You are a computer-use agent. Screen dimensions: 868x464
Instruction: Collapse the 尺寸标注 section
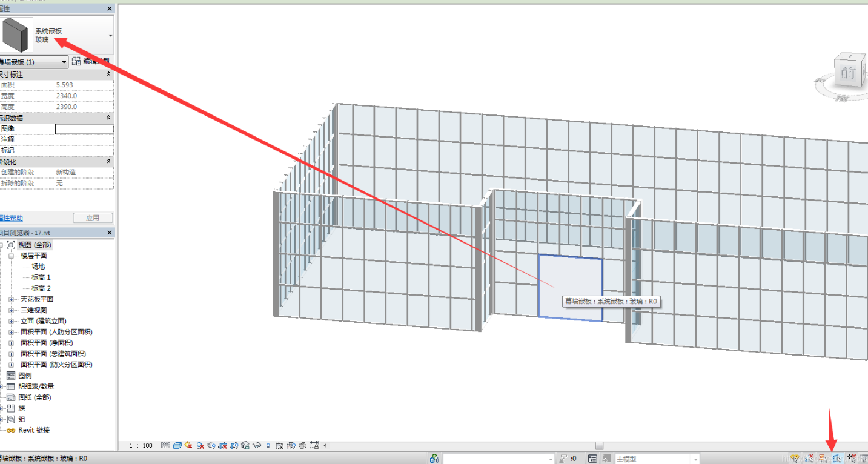click(x=108, y=74)
